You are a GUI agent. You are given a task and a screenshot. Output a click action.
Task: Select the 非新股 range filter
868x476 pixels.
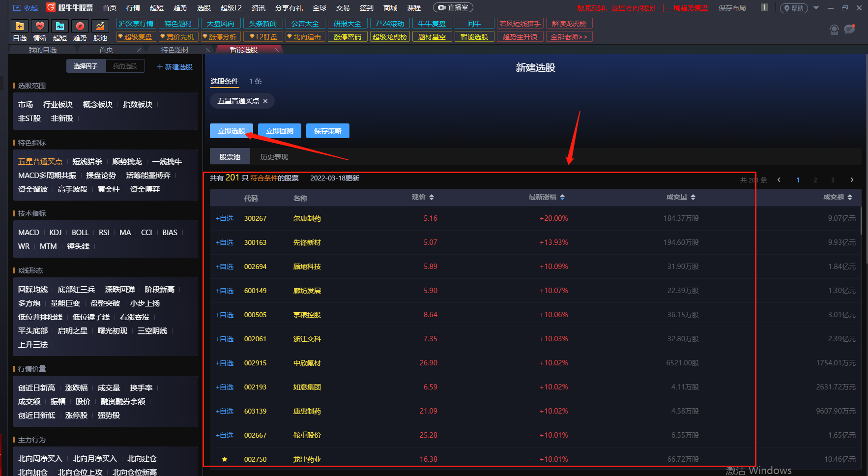pos(62,119)
